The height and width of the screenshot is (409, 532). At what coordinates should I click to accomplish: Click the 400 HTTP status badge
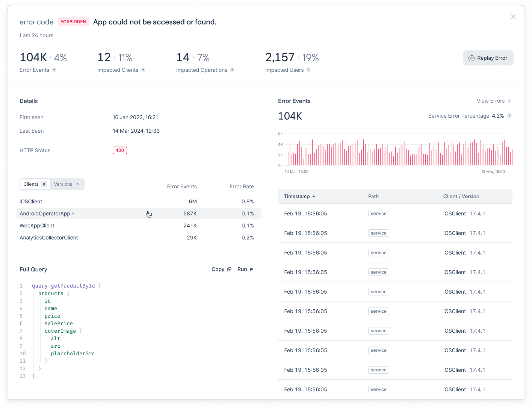(x=119, y=150)
